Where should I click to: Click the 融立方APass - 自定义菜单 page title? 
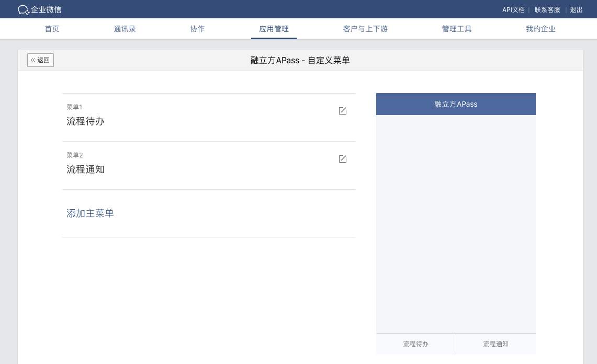tap(300, 60)
